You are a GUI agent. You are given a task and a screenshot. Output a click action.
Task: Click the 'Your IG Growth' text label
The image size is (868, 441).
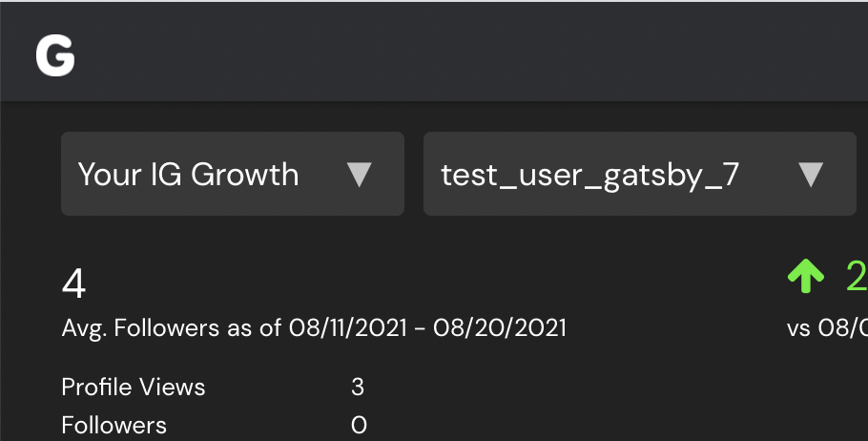pyautogui.click(x=188, y=175)
